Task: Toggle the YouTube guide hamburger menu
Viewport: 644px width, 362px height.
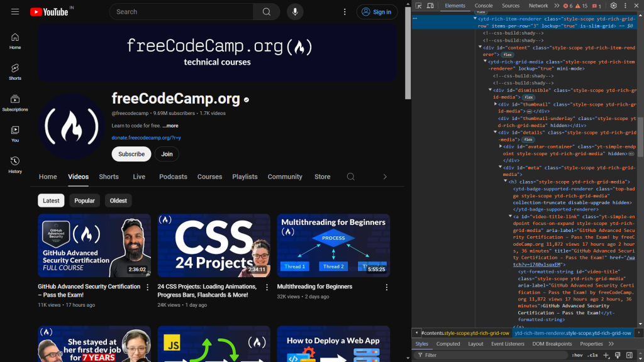Action: coord(15,11)
